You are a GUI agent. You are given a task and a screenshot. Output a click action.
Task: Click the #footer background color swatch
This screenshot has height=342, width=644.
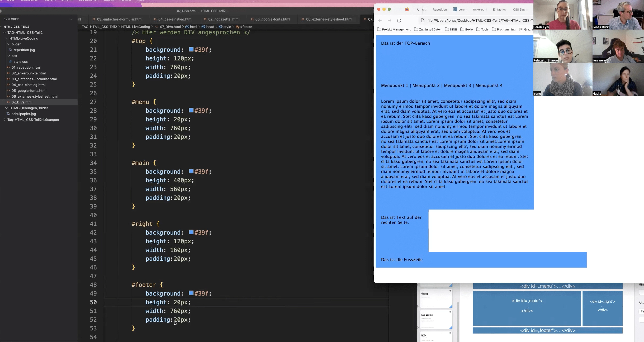click(x=191, y=293)
